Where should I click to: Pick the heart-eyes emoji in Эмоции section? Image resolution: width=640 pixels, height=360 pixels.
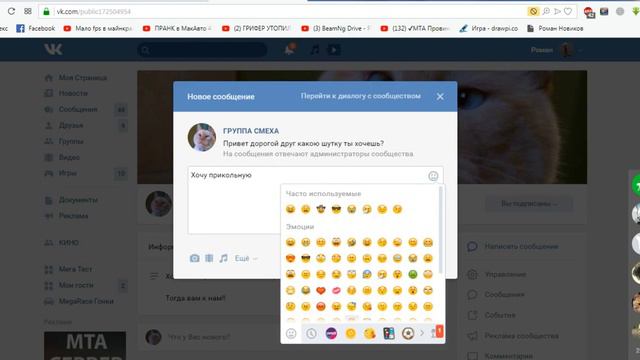[x=290, y=258]
